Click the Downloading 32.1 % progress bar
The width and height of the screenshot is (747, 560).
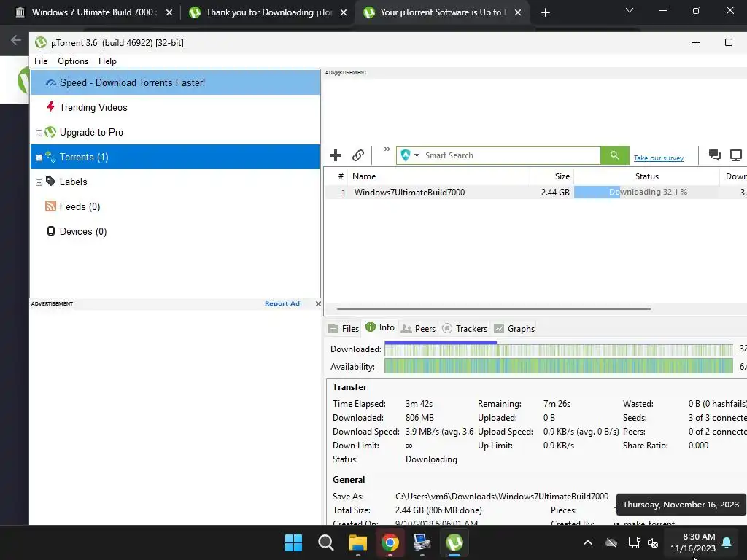[x=646, y=192]
